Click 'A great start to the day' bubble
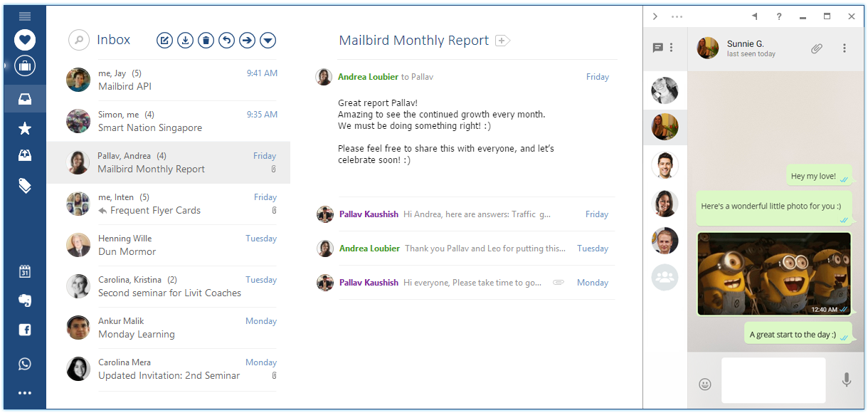The image size is (868, 413). pos(798,335)
